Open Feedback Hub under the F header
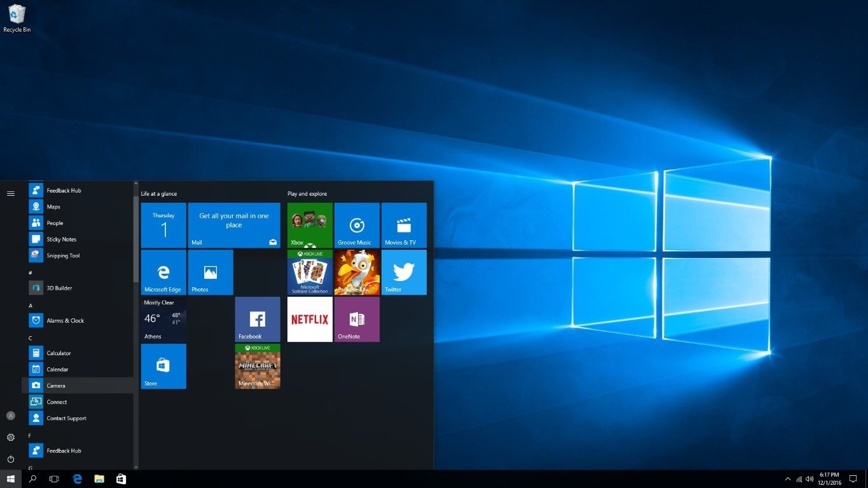Screen dimensions: 868x488 tap(78, 451)
